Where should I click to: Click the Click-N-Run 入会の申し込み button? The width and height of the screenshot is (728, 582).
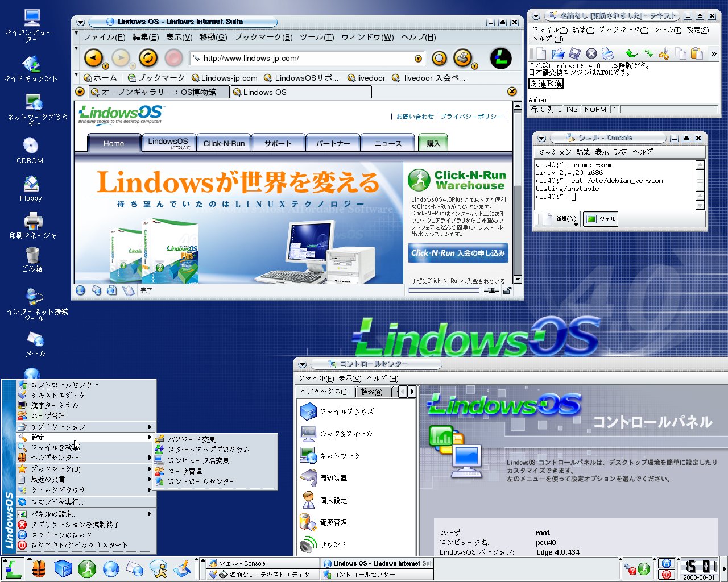458,253
